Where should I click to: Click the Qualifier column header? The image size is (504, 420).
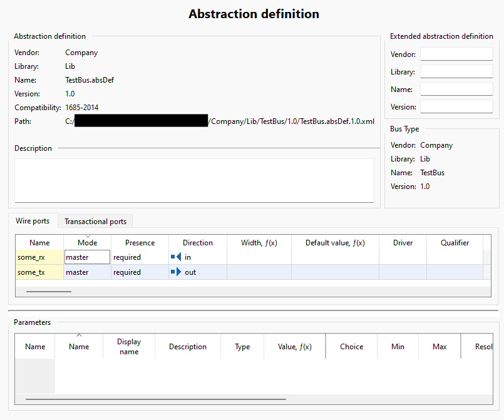click(455, 243)
